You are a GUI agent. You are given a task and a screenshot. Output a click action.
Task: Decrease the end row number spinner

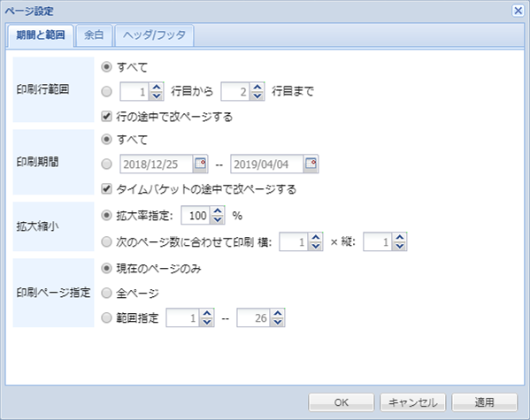point(257,96)
